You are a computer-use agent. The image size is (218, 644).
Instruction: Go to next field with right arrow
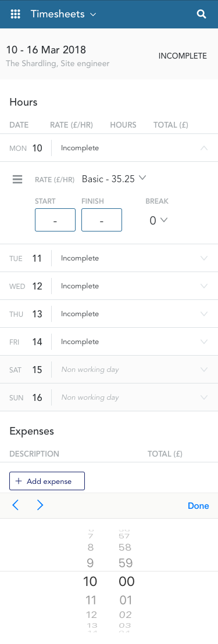pyautogui.click(x=40, y=505)
